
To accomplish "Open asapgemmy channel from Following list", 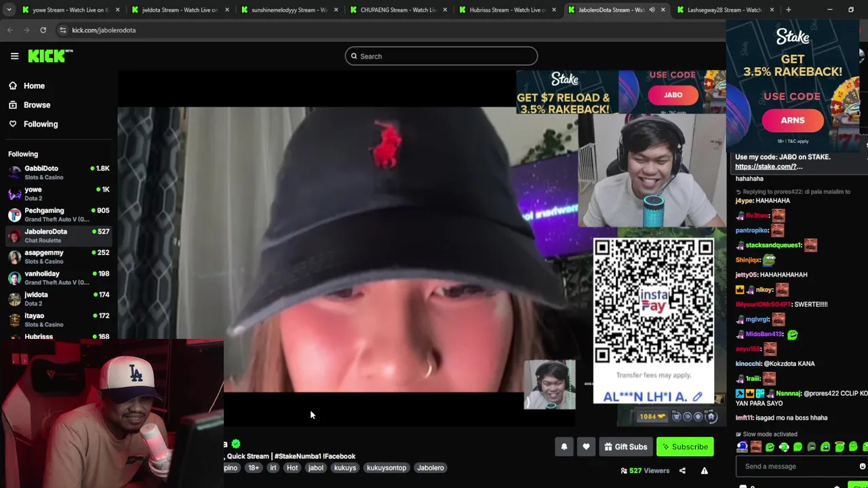I will pos(59,257).
